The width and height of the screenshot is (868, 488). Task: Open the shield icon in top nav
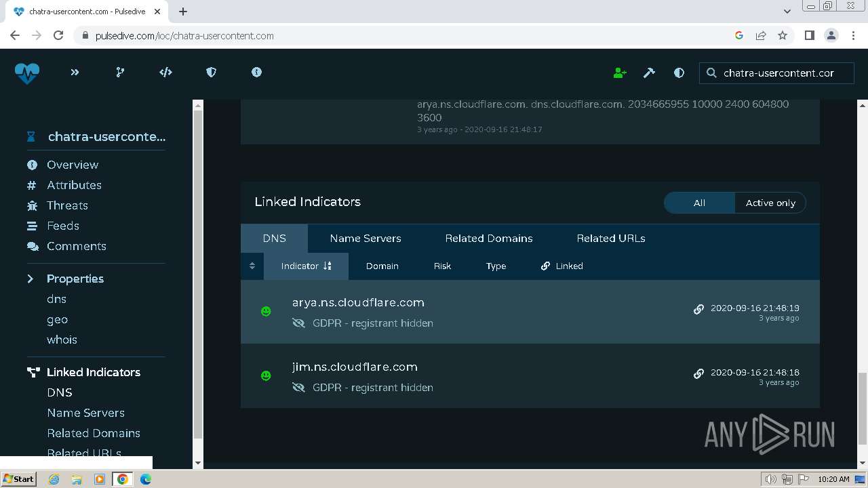(x=211, y=72)
